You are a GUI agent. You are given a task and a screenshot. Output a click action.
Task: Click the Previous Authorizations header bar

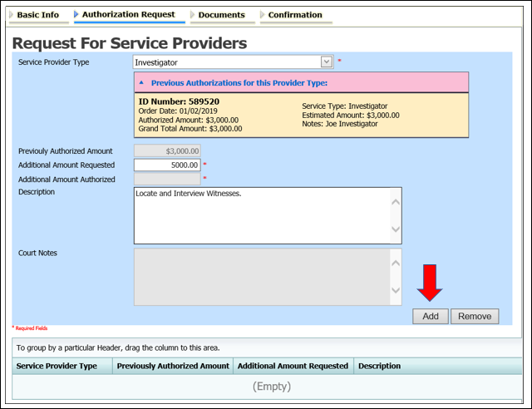click(x=301, y=82)
